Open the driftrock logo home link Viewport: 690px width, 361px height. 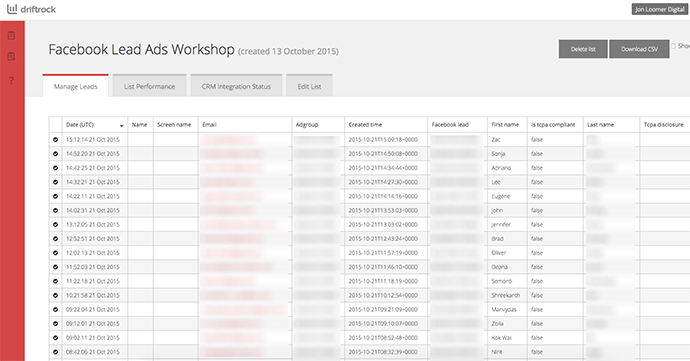(31, 9)
